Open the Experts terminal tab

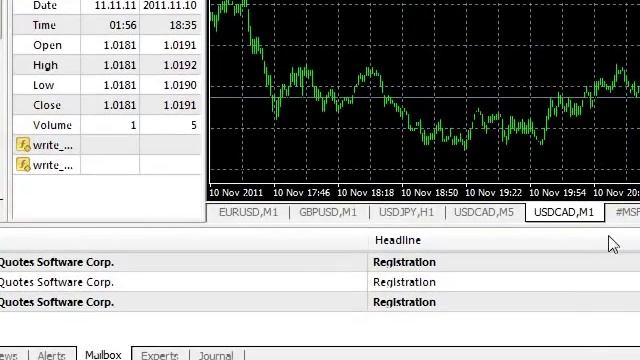coord(160,355)
